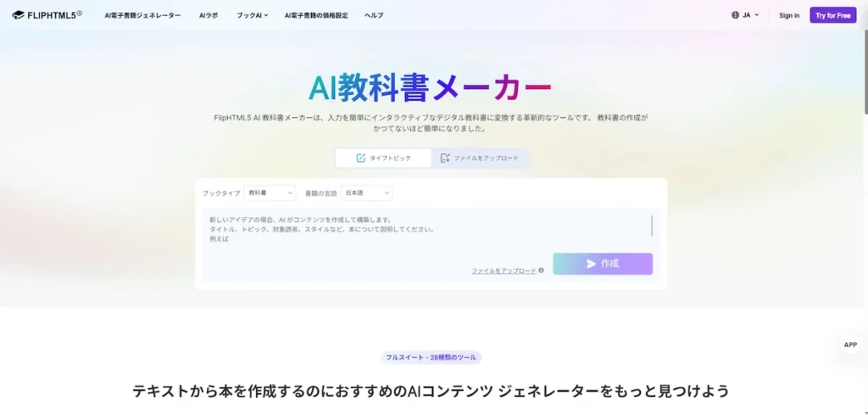Click the 書籍の言語 label
Viewport: 868px width, 417px height.
tap(320, 193)
